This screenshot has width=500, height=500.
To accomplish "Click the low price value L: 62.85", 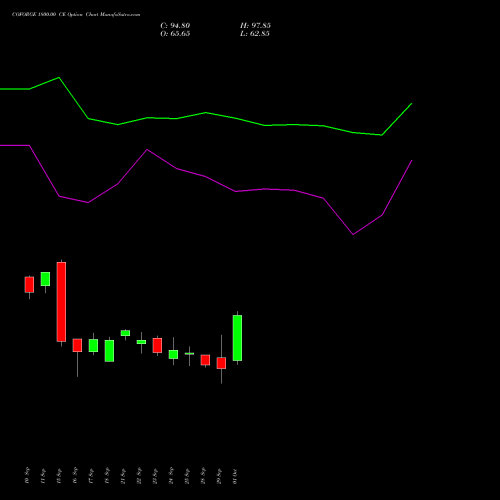I will coord(255,34).
